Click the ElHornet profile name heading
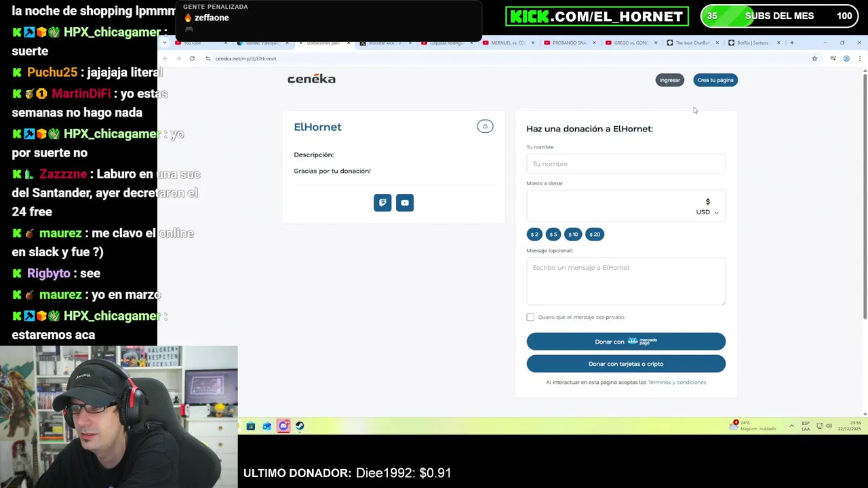This screenshot has height=488, width=868. point(317,127)
